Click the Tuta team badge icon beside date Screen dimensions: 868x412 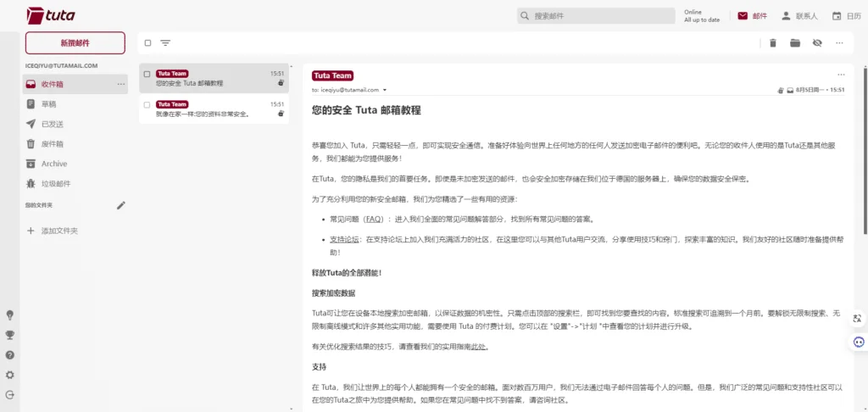point(781,90)
